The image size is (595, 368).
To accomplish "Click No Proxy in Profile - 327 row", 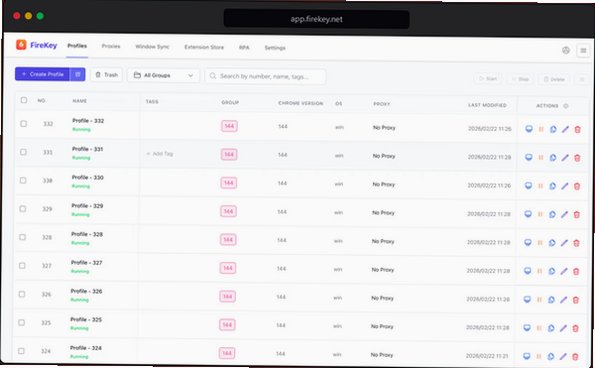I will (382, 270).
